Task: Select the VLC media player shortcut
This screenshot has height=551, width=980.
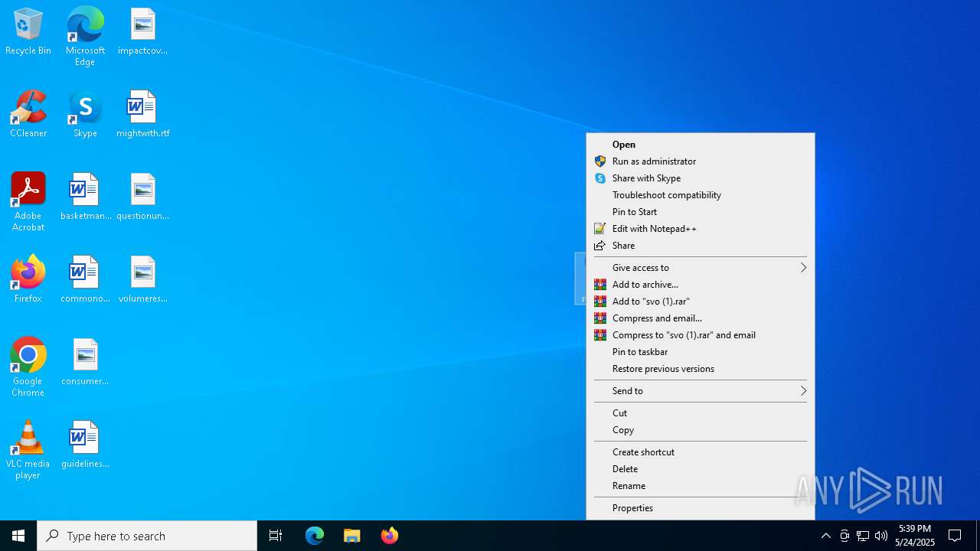Action: click(x=28, y=450)
